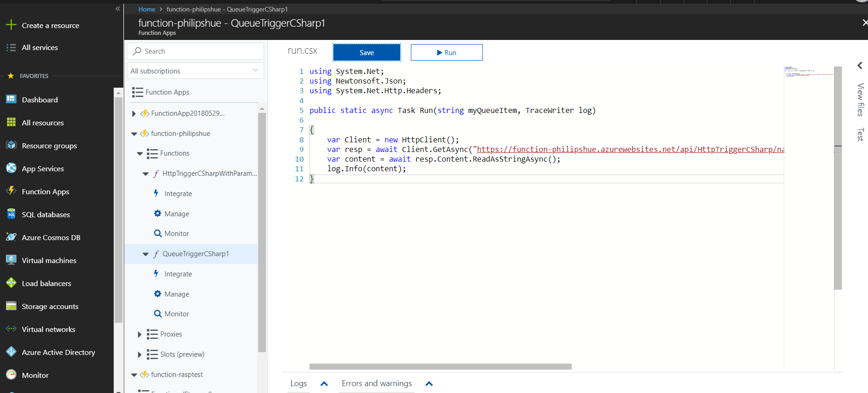
Task: Click line number 5 in the editor
Action: pyautogui.click(x=301, y=110)
